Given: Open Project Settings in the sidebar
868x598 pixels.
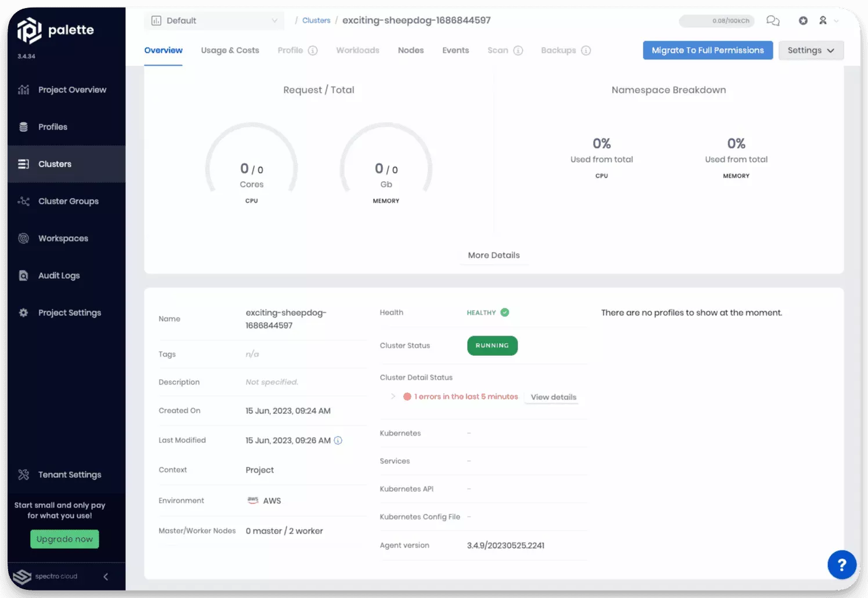Looking at the screenshot, I should (70, 312).
